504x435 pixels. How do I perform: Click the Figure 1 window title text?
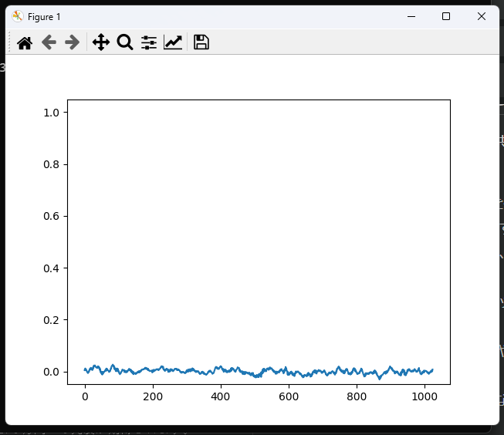tap(44, 17)
